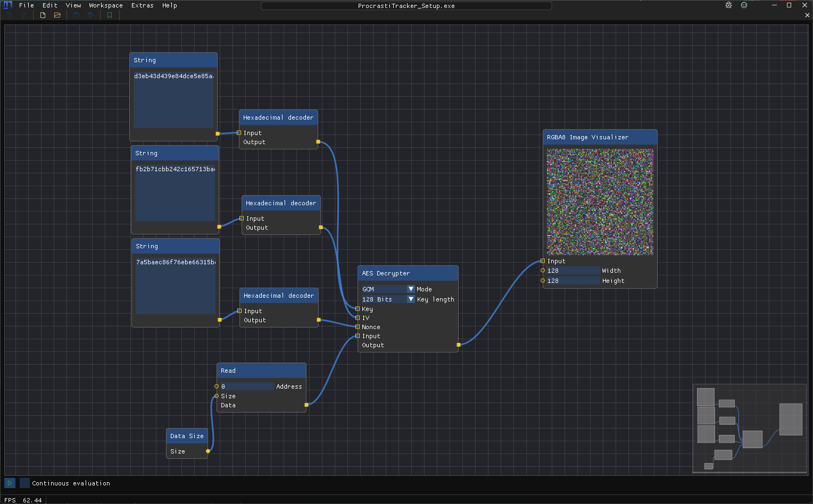Screen dimensions: 813x504
Task: Run evaluation with the green play button
Action: [x=10, y=483]
